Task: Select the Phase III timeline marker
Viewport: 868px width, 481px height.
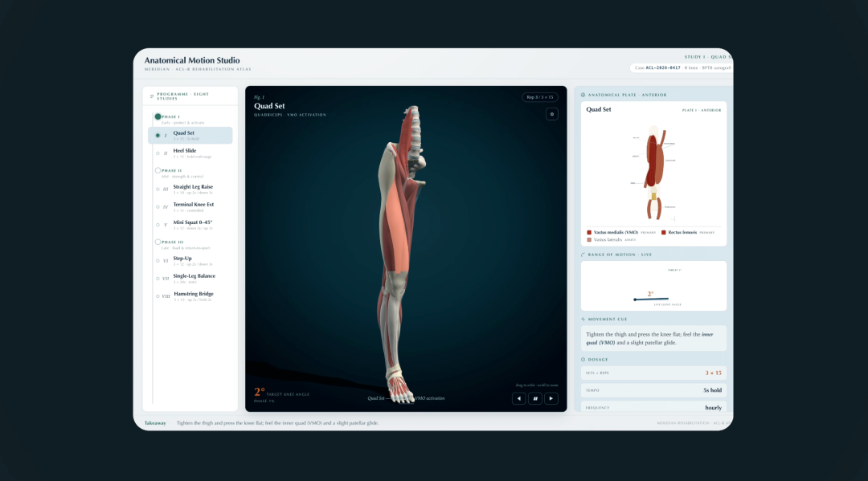Action: pyautogui.click(x=158, y=242)
